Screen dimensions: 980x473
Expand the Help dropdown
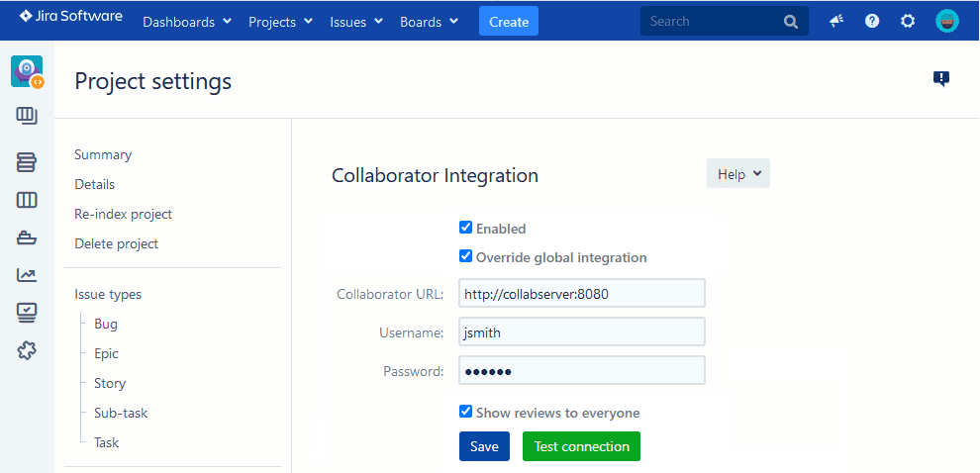[737, 174]
